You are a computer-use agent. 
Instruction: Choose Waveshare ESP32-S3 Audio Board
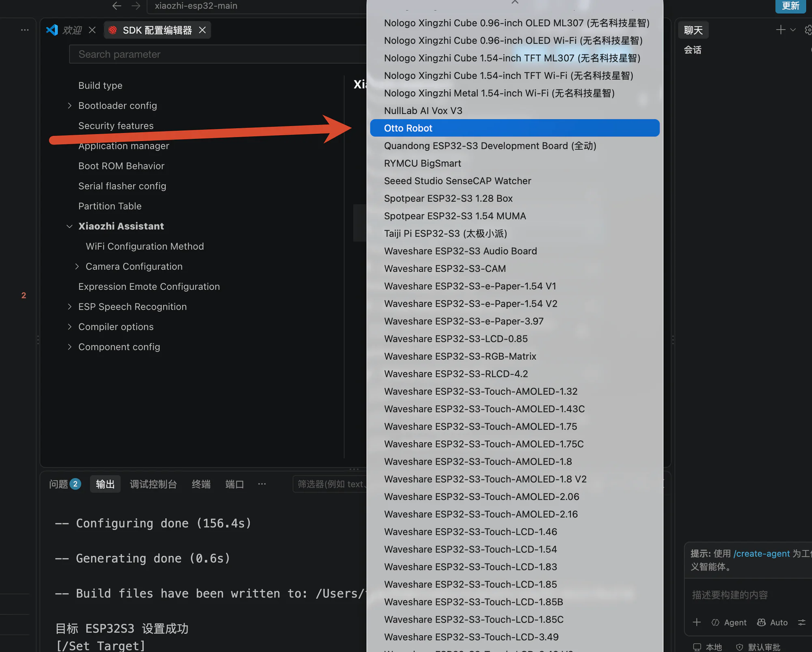514,251
